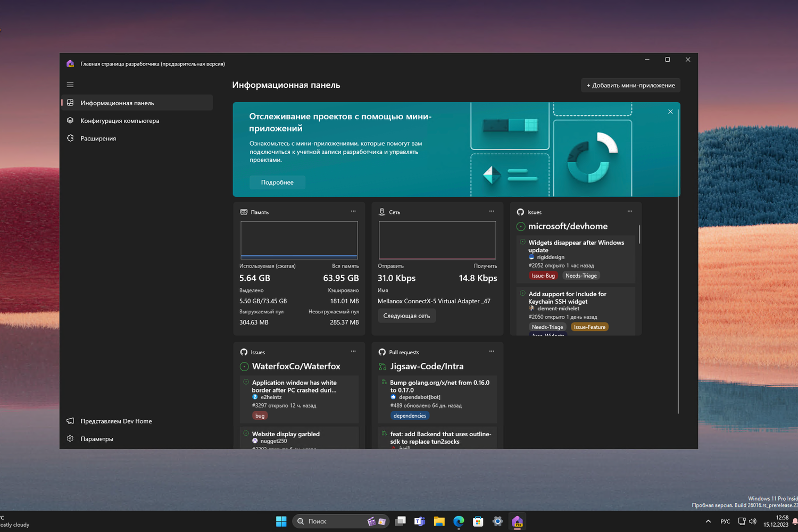Image resolution: width=798 pixels, height=532 pixels.
Task: Open issue 'Application window has white border'
Action: (294, 386)
